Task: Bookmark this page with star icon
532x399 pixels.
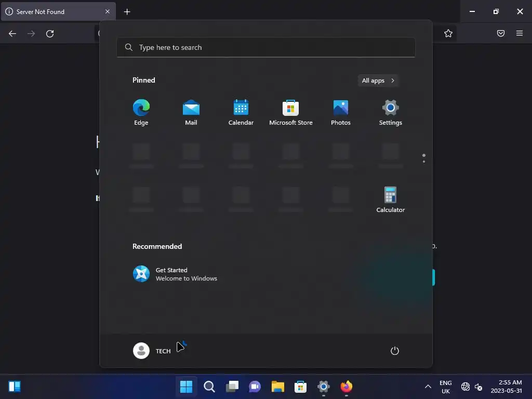Action: 448,33
